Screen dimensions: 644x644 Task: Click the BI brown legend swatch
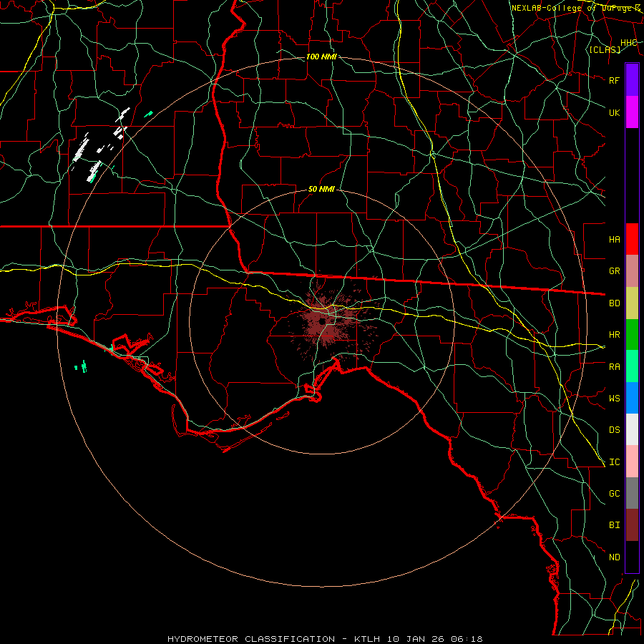pos(632,525)
